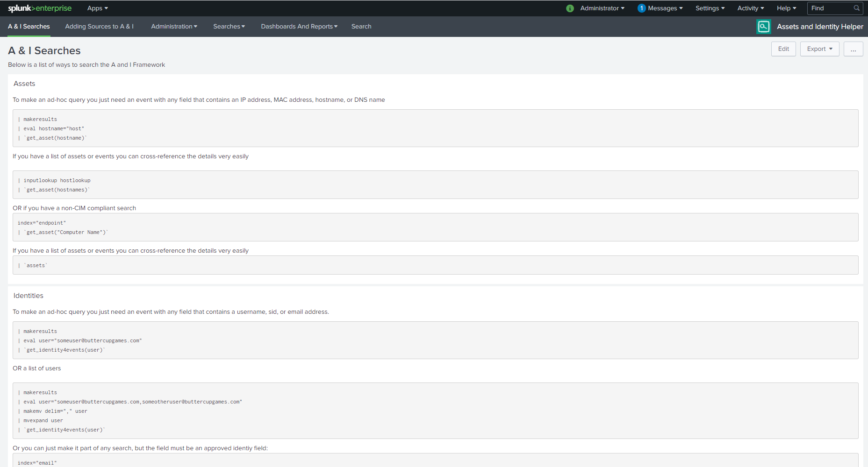The height and width of the screenshot is (467, 868).
Task: Click the green info status icon
Action: pyautogui.click(x=570, y=8)
